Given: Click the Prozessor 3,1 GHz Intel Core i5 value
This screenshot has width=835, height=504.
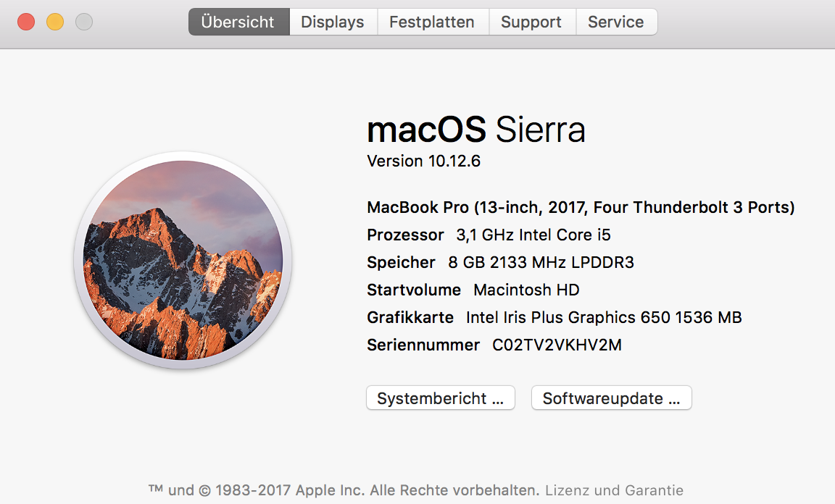Looking at the screenshot, I should [533, 235].
